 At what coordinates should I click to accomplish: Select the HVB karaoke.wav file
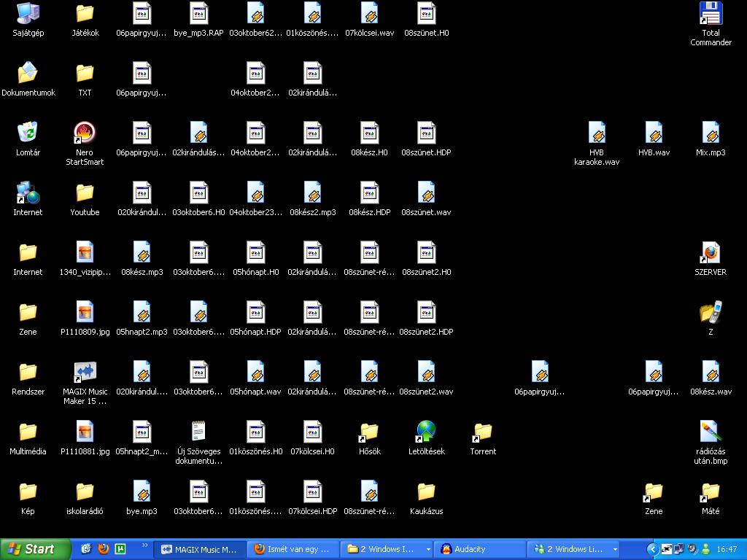pos(597,133)
